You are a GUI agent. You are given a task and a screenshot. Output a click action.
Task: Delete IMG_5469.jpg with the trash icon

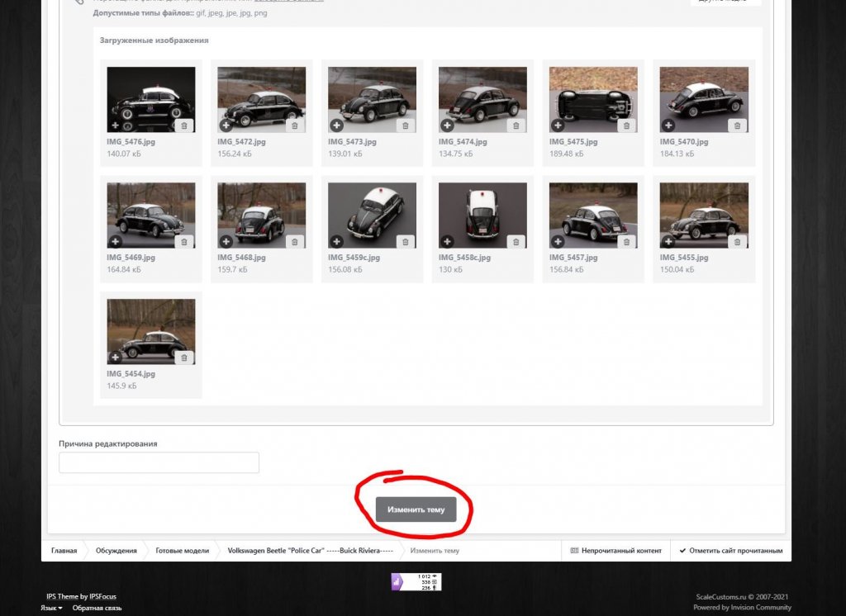(184, 242)
